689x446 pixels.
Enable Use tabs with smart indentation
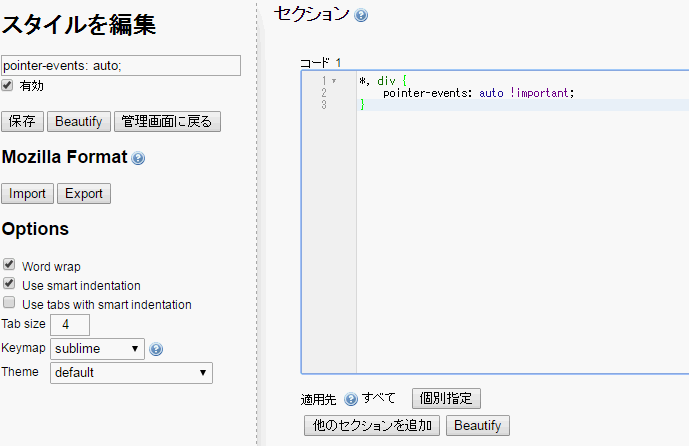(9, 303)
